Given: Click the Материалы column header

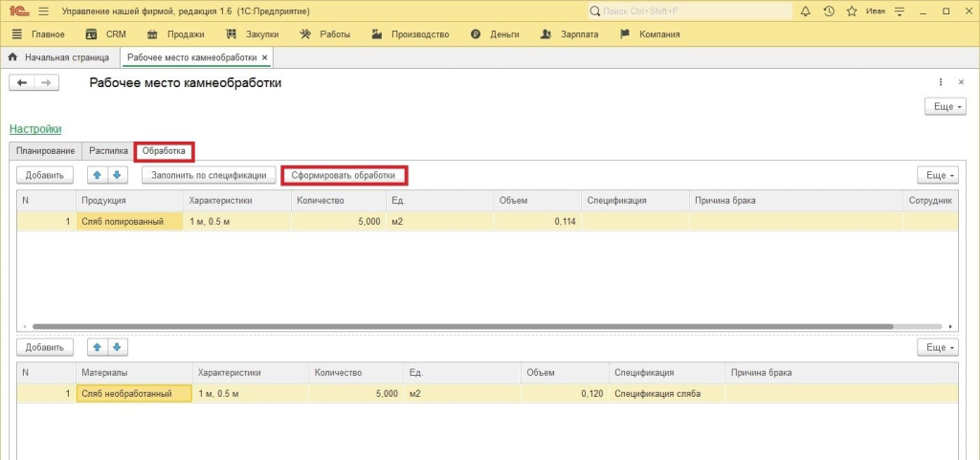Looking at the screenshot, I should (x=134, y=373).
